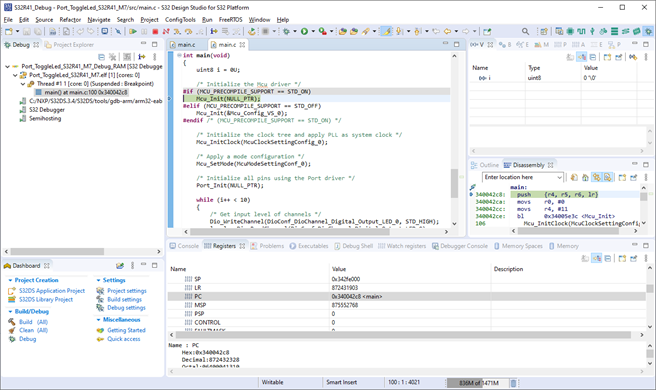Click the Resume debug button

coord(133,31)
